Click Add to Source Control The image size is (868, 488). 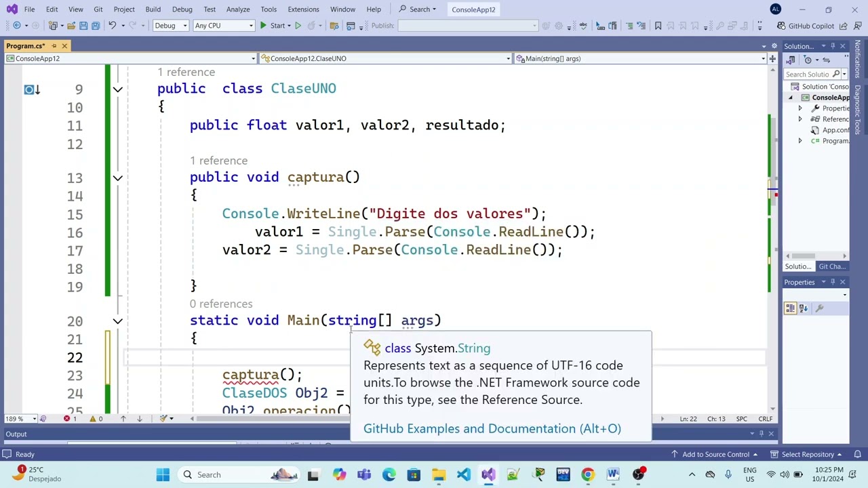(x=715, y=454)
